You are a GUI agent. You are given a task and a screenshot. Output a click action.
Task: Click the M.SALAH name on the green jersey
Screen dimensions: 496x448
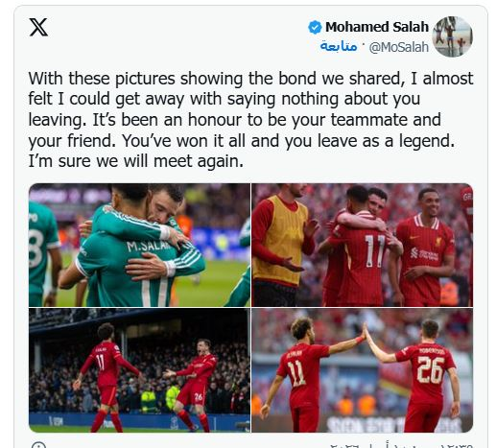coord(148,246)
